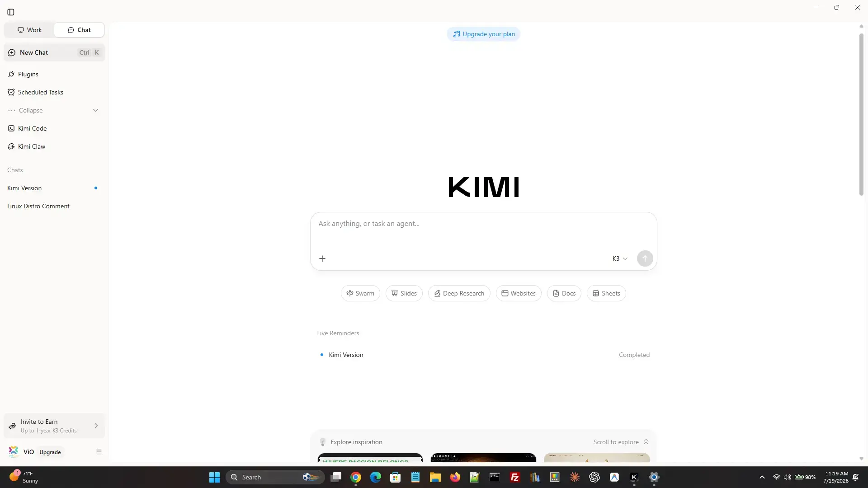Switch to the Work tab
This screenshot has width=868, height=488.
tap(29, 30)
